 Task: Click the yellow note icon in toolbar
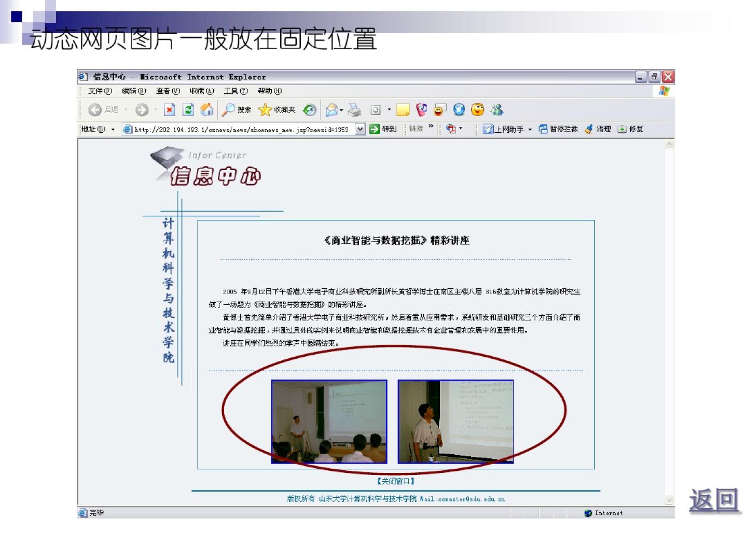[x=403, y=110]
